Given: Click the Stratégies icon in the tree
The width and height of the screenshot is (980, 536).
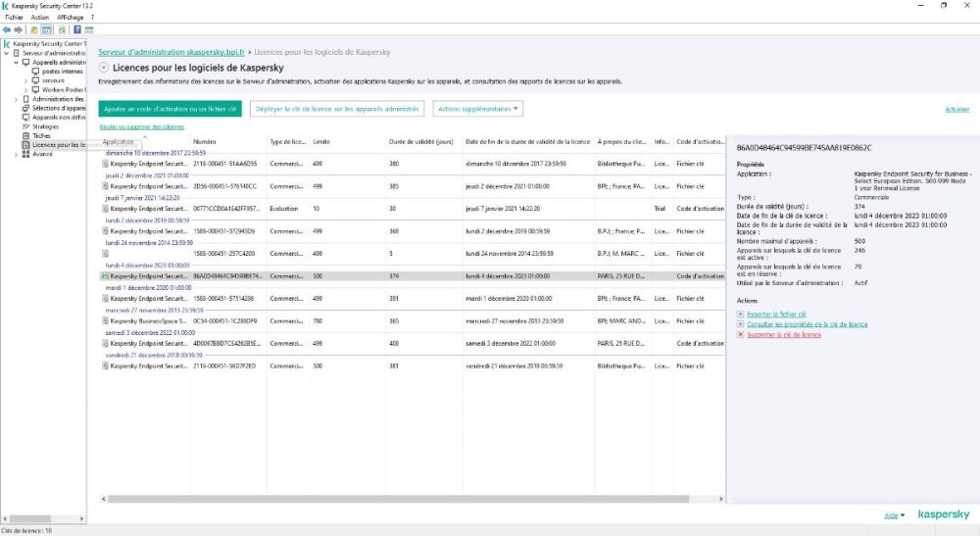Looking at the screenshot, I should coord(26,126).
